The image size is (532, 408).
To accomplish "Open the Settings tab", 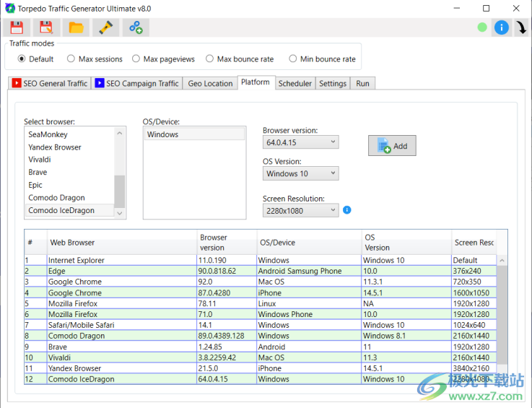I will tap(333, 84).
